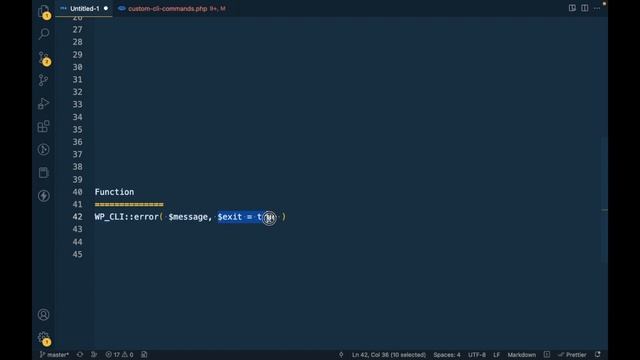640x360 pixels.
Task: Open the Extensions view
Action: [44, 127]
